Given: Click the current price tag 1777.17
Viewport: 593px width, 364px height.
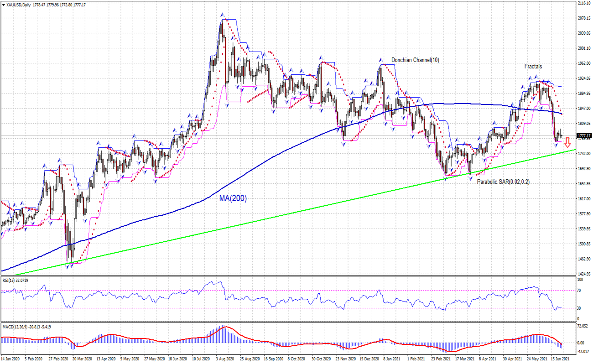Looking at the screenshot, I should (584, 136).
